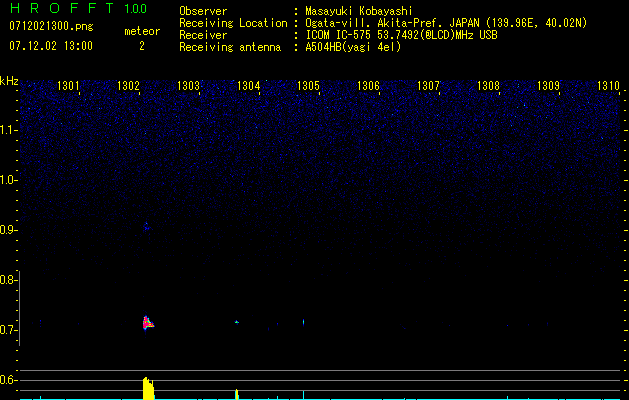The width and height of the screenshot is (629, 400).
Task: Click the 1304 time marker
Action: click(x=248, y=86)
